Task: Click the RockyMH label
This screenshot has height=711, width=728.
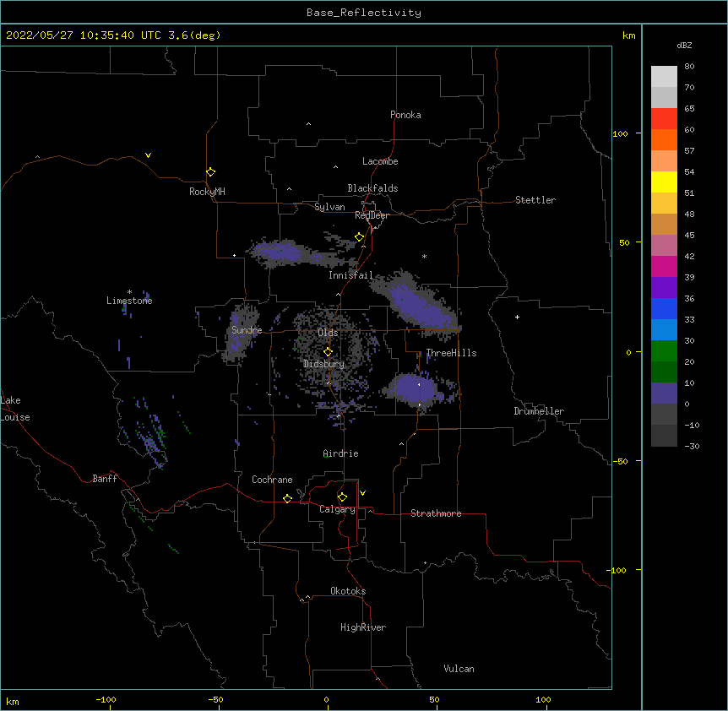Action: (x=207, y=192)
